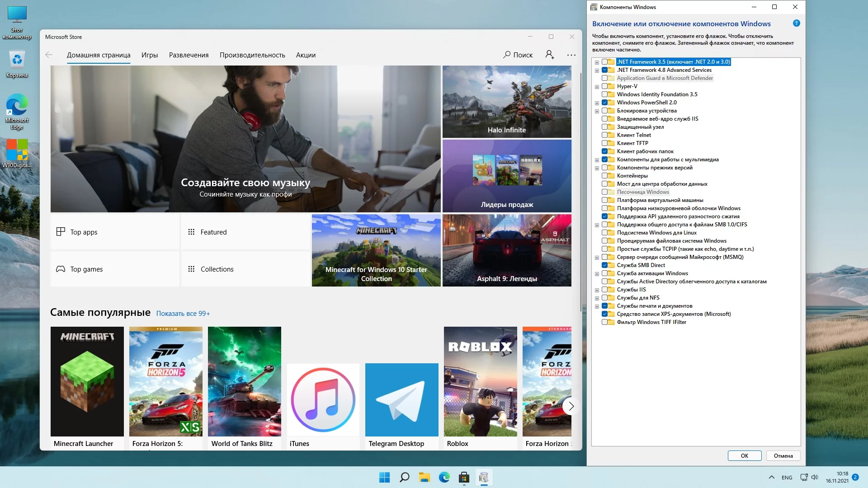Screen dimensions: 868x488
Task: Expand the Службы IIS tree node
Action: (x=597, y=290)
